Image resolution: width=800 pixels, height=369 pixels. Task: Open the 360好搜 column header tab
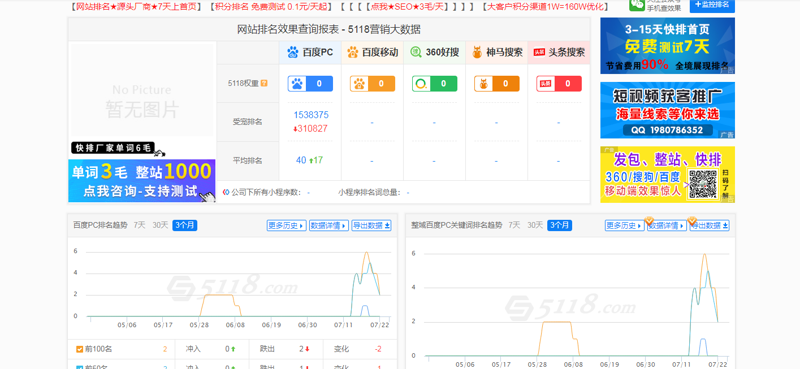tap(435, 53)
